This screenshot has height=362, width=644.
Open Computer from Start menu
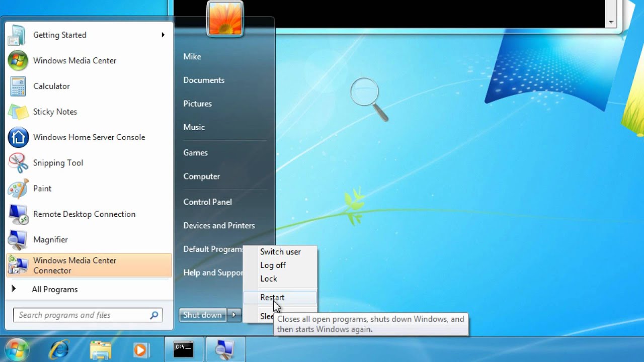[x=201, y=176]
